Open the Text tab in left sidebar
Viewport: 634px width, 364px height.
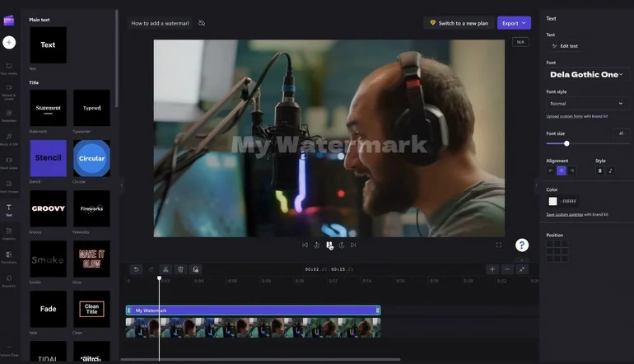pos(9,209)
